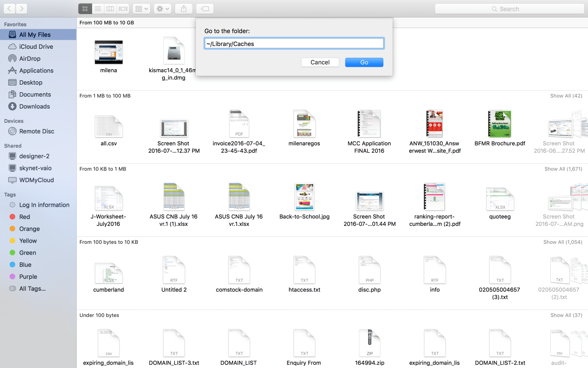
Task: Open iCloud Drive in sidebar
Action: 37,46
